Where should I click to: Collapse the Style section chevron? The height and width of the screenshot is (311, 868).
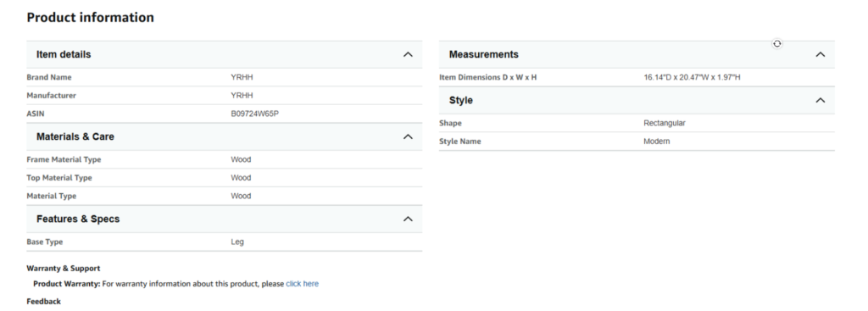click(821, 100)
